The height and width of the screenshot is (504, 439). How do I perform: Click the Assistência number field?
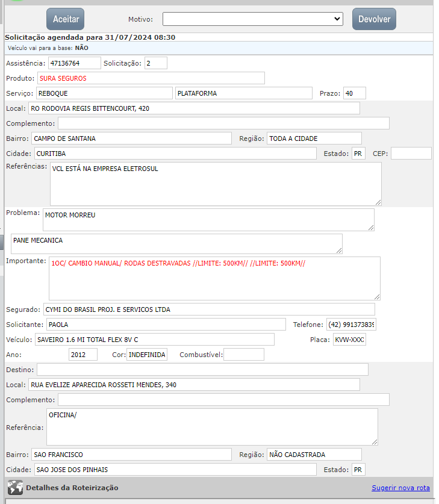pos(74,63)
